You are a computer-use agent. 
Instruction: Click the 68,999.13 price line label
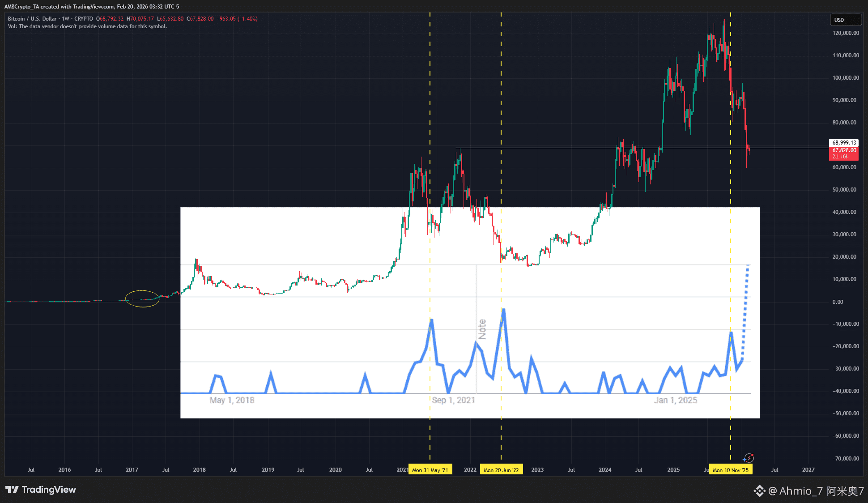pos(843,143)
